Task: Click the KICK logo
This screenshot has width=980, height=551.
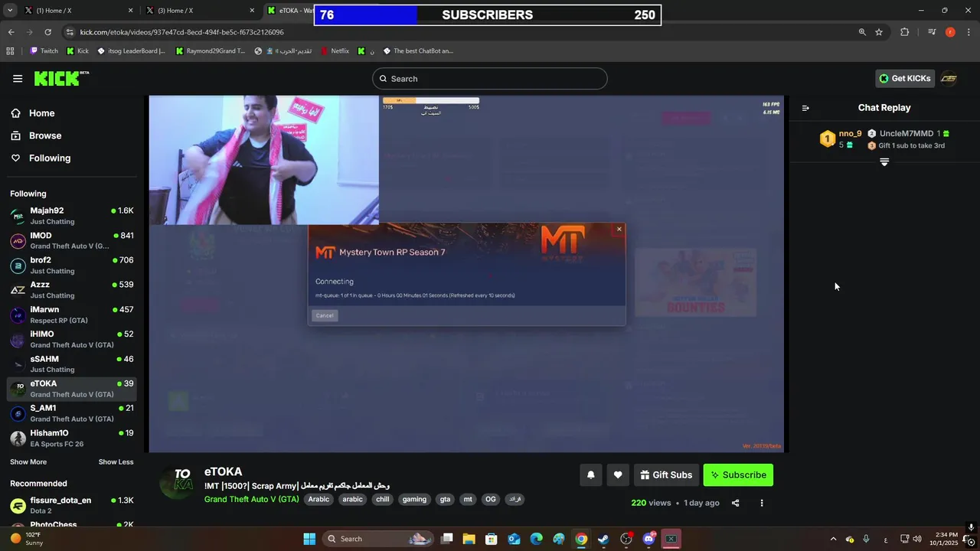Action: tap(61, 78)
